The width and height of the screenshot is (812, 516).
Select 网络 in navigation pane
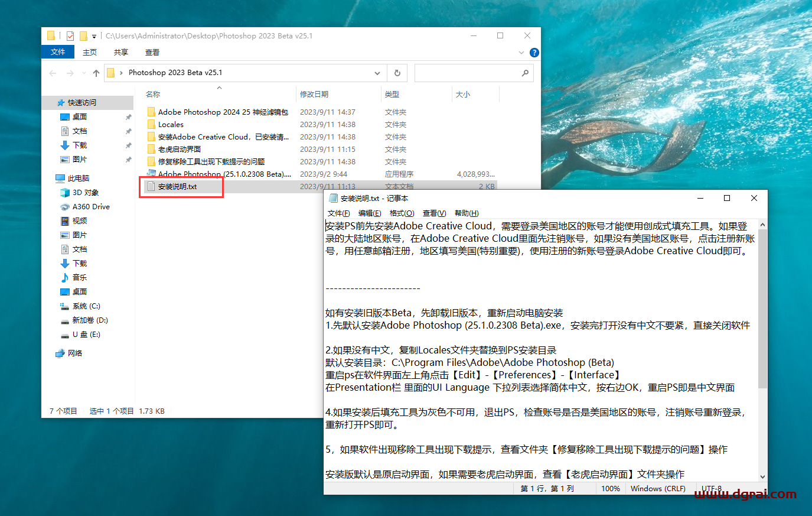tap(74, 353)
